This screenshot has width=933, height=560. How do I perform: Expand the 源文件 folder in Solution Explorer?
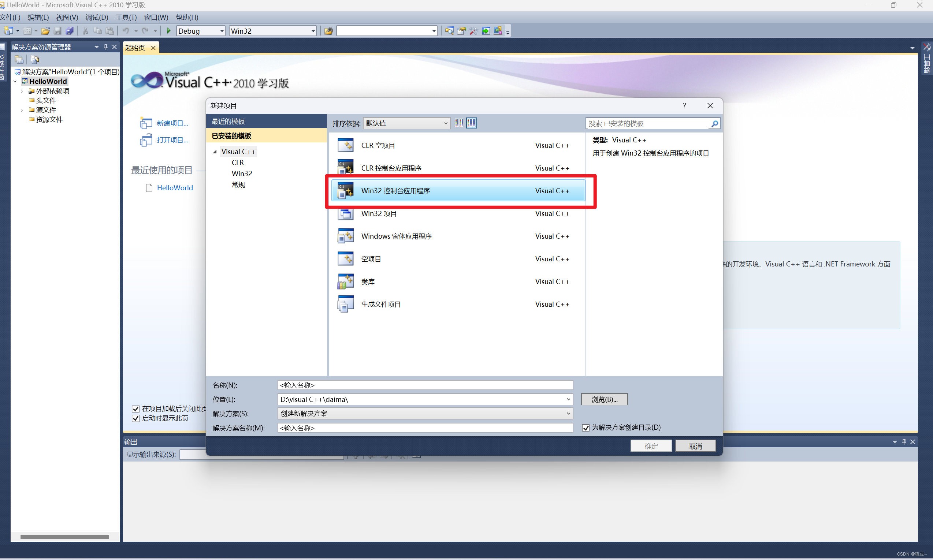22,110
